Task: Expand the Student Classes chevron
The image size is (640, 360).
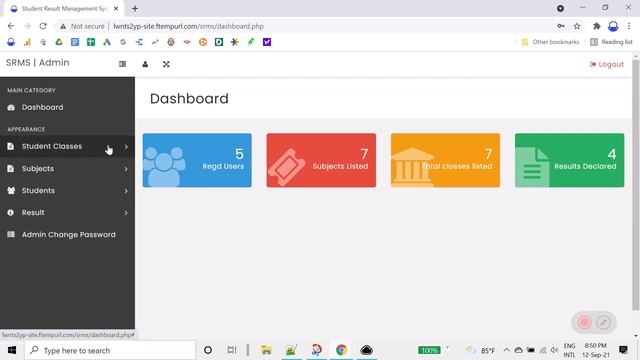Action: click(126, 147)
